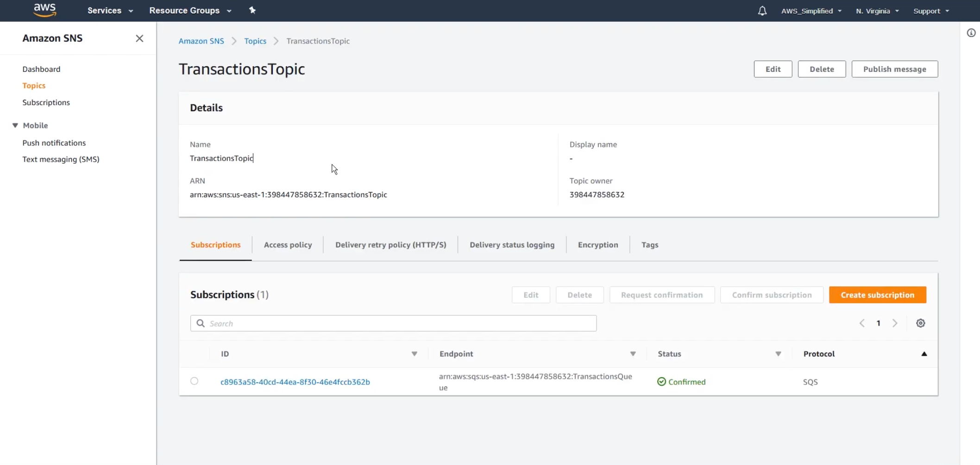Open the N. Virginia region selector
980x465 pixels.
coord(877,11)
